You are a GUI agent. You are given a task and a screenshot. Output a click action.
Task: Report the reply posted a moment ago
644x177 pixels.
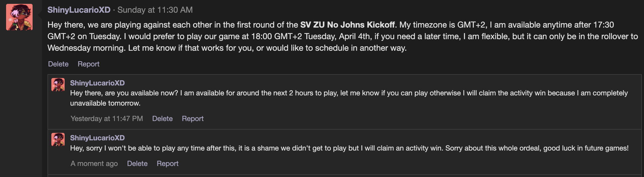(x=168, y=163)
